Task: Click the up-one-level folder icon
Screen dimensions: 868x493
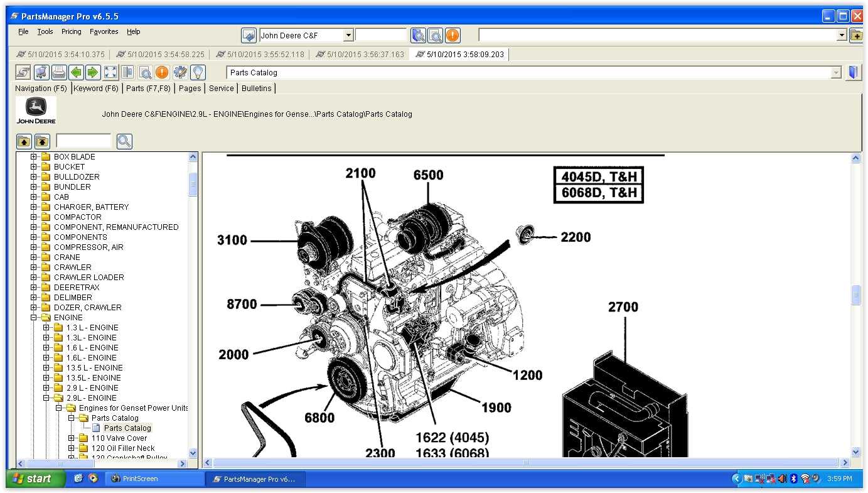Action: click(x=24, y=141)
